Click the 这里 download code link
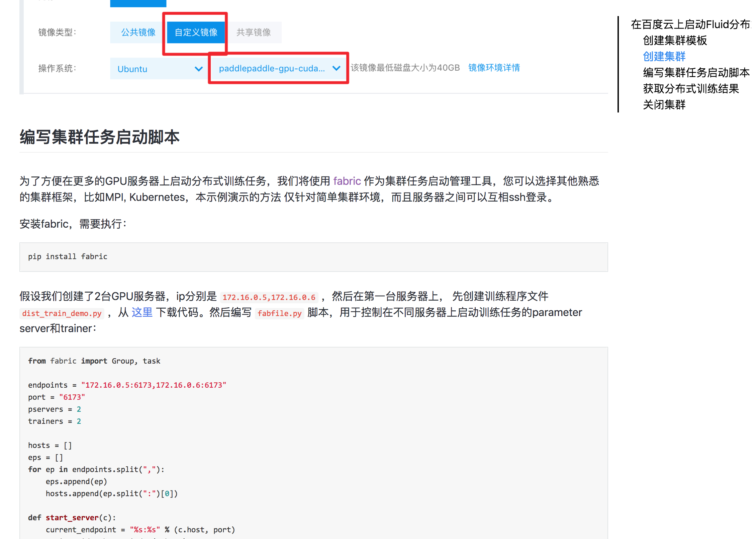 click(x=142, y=312)
